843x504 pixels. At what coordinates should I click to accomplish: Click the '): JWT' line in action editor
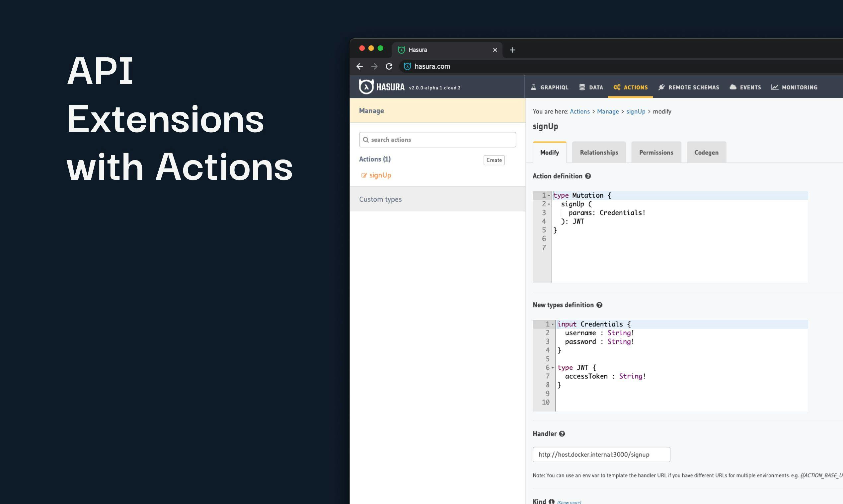573,221
